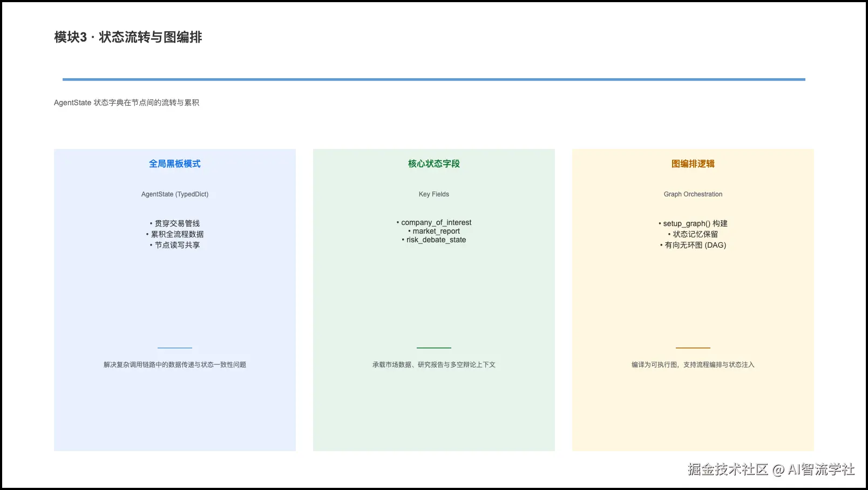Select the green heading 核心状态字段
Viewport: 868px width, 490px height.
pyautogui.click(x=434, y=164)
